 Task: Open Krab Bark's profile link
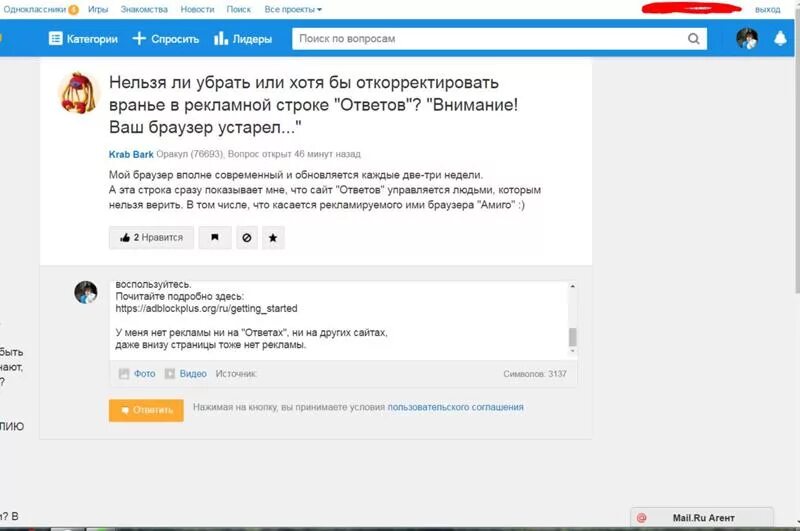pyautogui.click(x=131, y=154)
